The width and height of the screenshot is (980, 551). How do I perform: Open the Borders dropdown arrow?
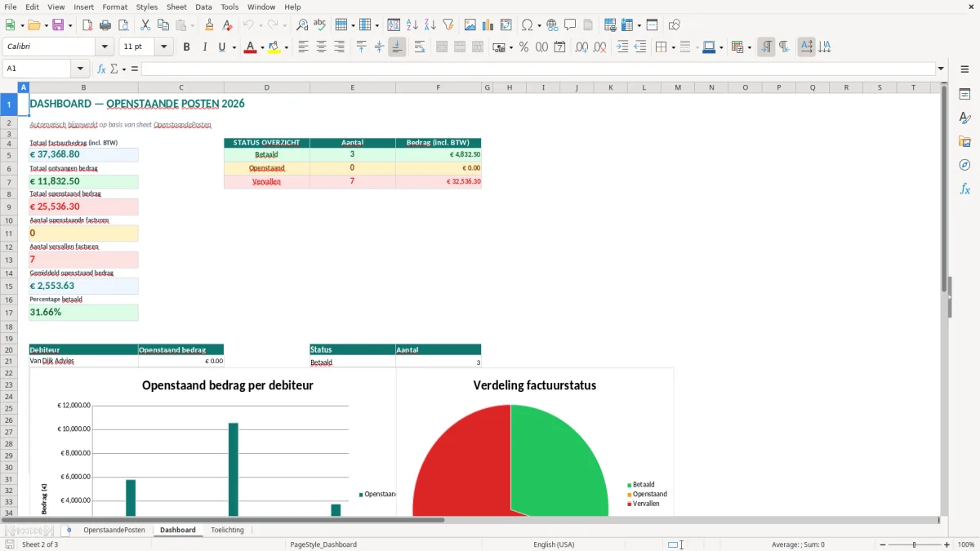pos(673,47)
